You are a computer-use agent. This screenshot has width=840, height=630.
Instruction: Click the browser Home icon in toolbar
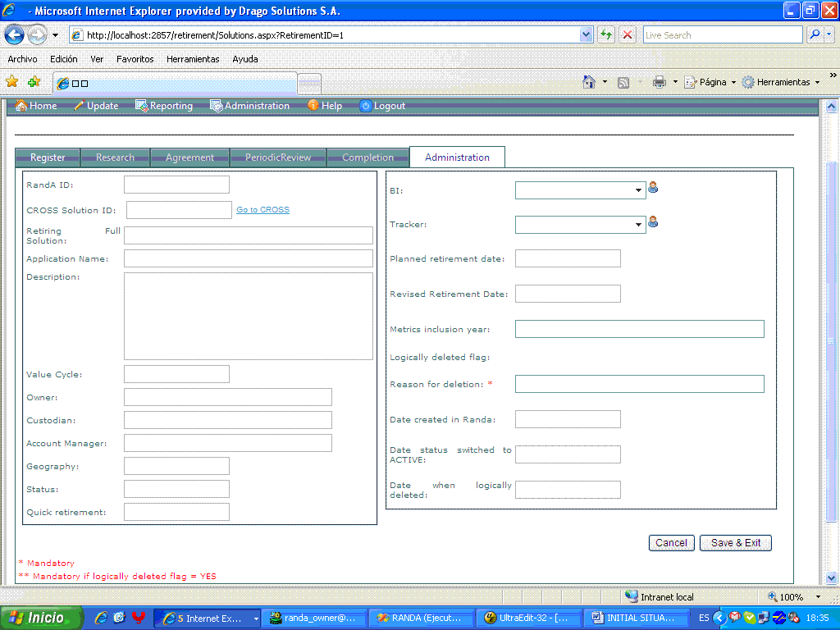589,82
